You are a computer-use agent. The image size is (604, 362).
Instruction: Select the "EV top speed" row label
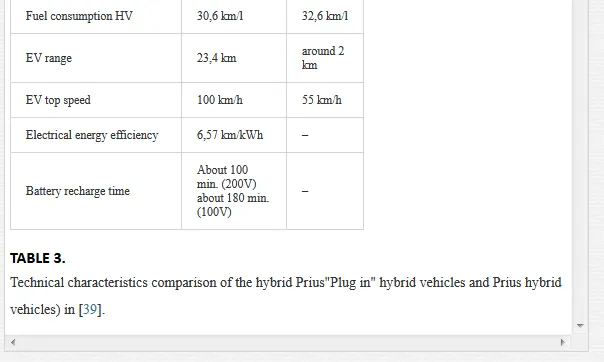(x=96, y=100)
